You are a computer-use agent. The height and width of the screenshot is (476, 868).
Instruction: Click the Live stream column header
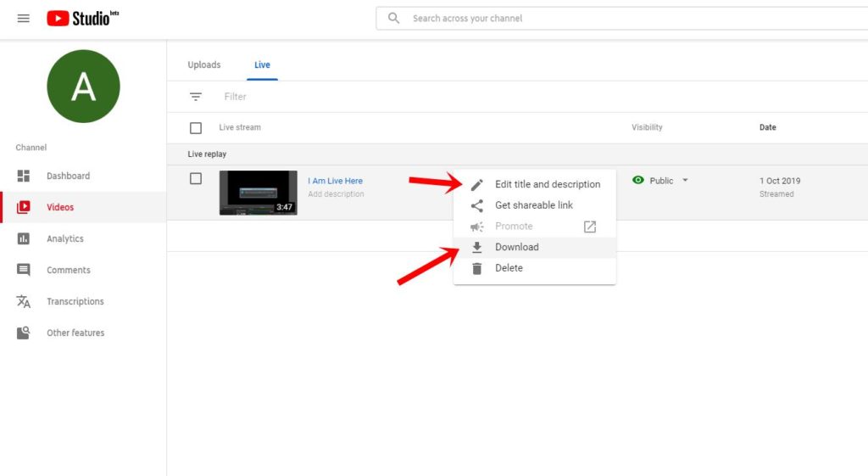[240, 127]
